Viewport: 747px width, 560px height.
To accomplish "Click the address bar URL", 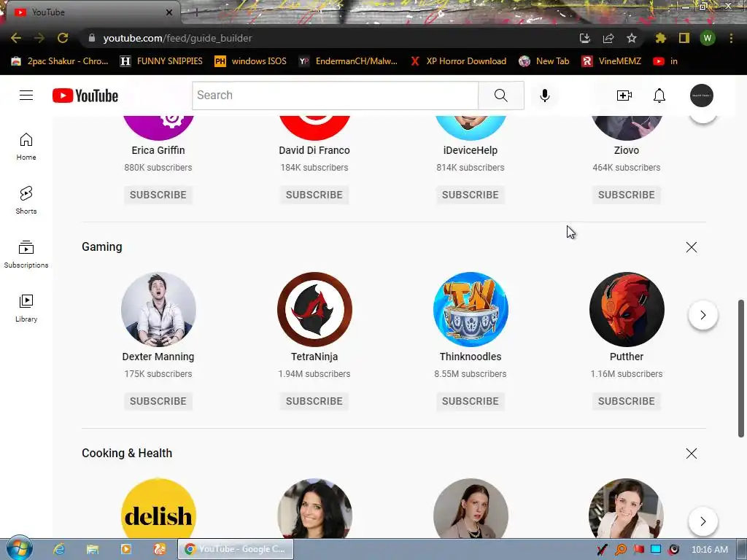I will (177, 38).
